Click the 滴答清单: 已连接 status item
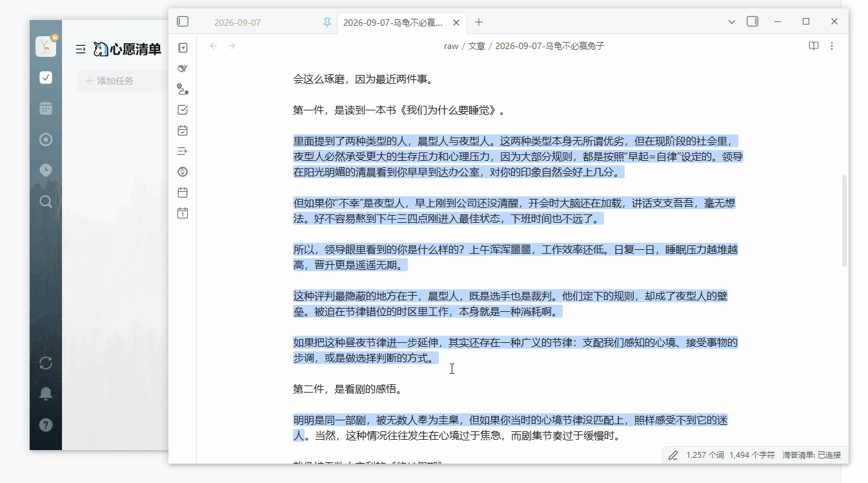Image resolution: width=868 pixels, height=483 pixels. pos(811,455)
